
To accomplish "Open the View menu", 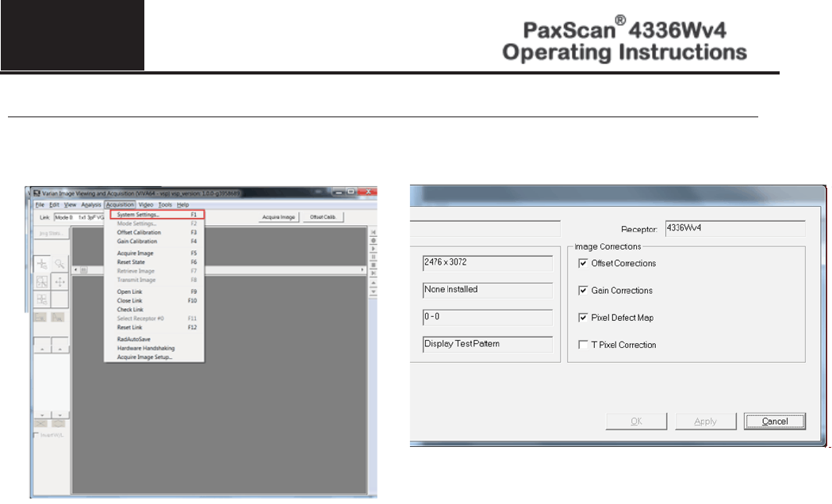I will click(70, 204).
